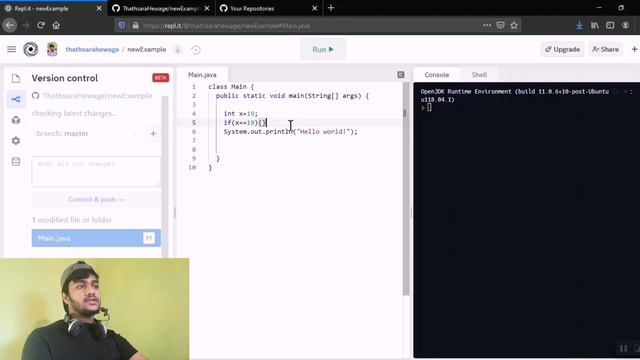Image resolution: width=640 pixels, height=360 pixels.
Task: Click the Upgrade button
Action: (562, 49)
